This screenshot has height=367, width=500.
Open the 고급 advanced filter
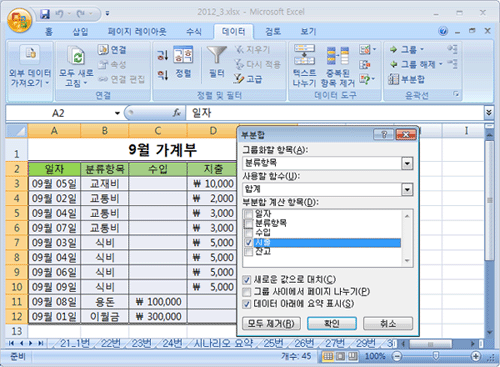pos(248,79)
